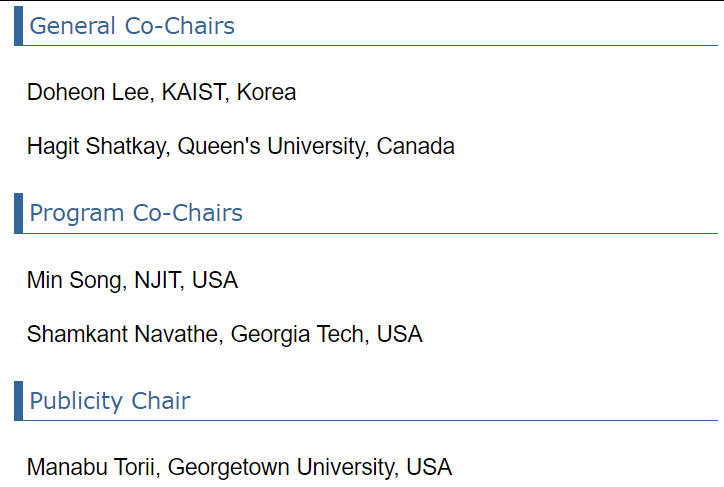The image size is (724, 487).
Task: Click the name Manabu Torii
Action: (90, 467)
